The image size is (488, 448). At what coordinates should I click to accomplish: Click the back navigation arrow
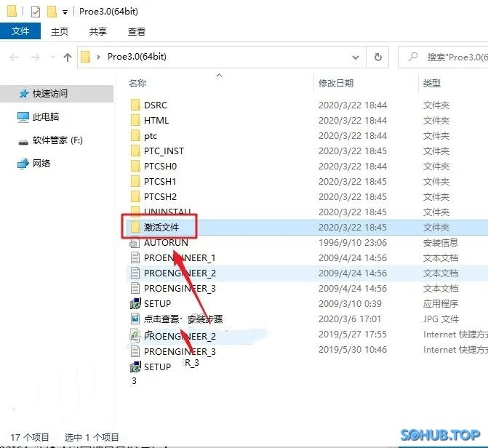click(x=14, y=57)
